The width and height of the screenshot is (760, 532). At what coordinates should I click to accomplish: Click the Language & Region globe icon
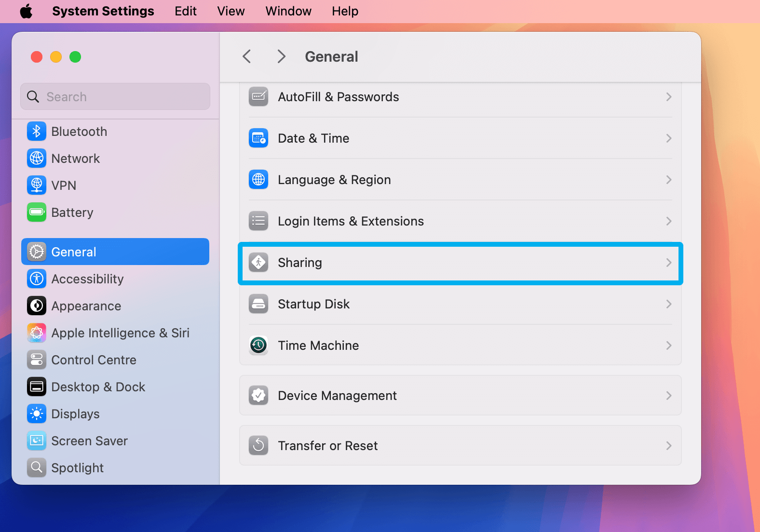tap(258, 180)
